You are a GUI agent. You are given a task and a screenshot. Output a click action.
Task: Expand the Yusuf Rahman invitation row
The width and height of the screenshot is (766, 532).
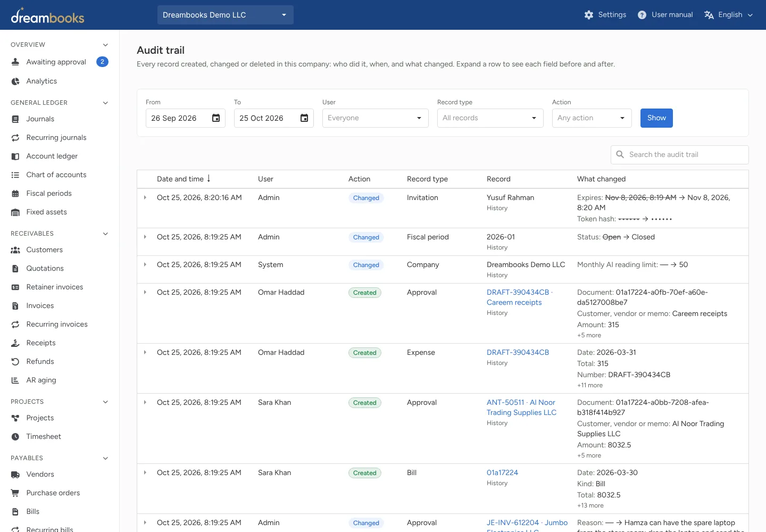click(145, 198)
